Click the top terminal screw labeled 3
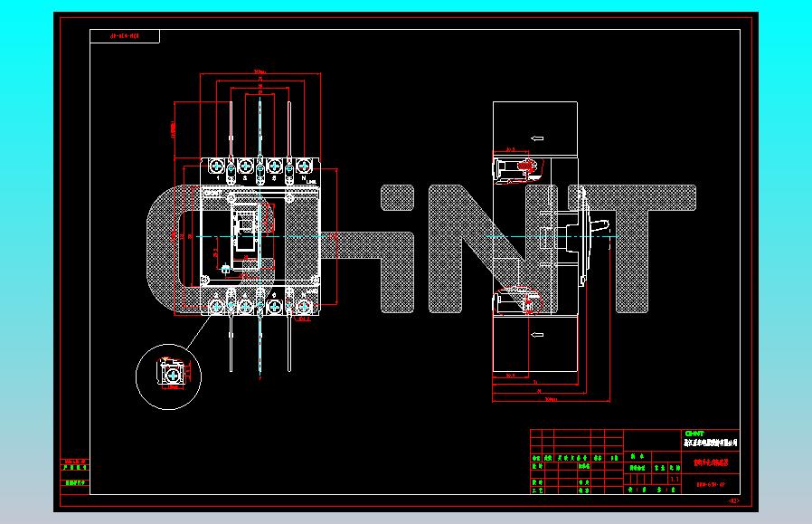Viewport: 812px width, 524px height. (x=245, y=167)
